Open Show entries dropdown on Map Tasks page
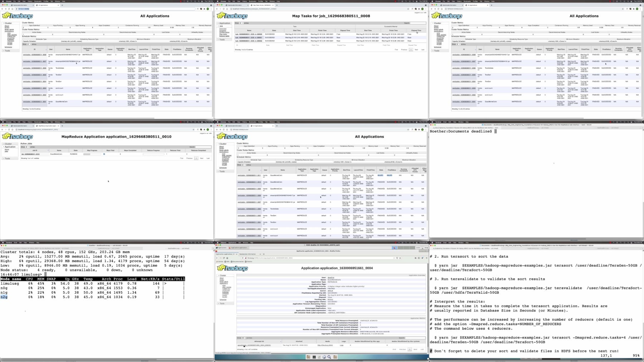This screenshot has height=362, width=644. click(x=241, y=23)
